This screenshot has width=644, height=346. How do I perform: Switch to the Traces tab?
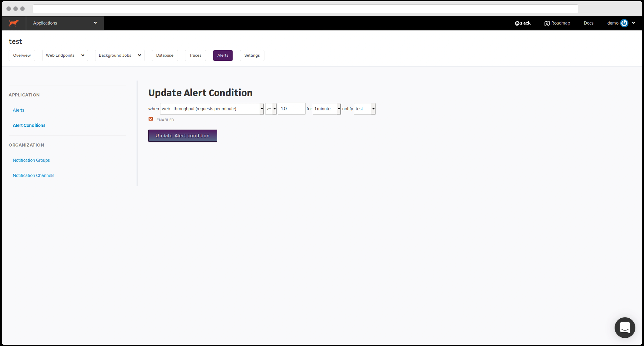[195, 55]
